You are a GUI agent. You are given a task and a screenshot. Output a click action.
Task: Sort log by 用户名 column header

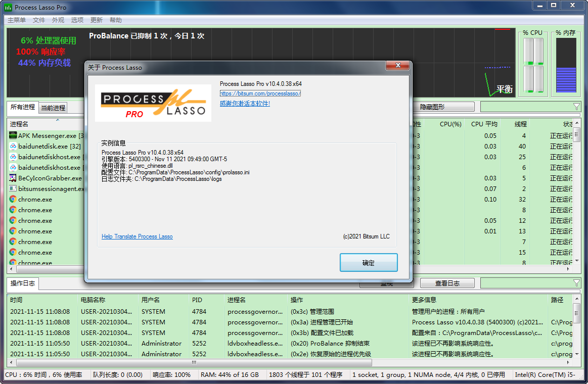pyautogui.click(x=164, y=300)
